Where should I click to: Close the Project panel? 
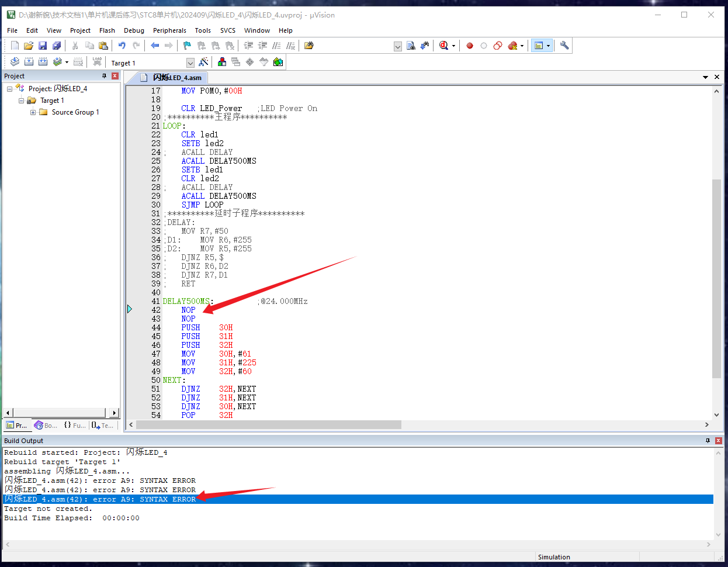coord(115,76)
